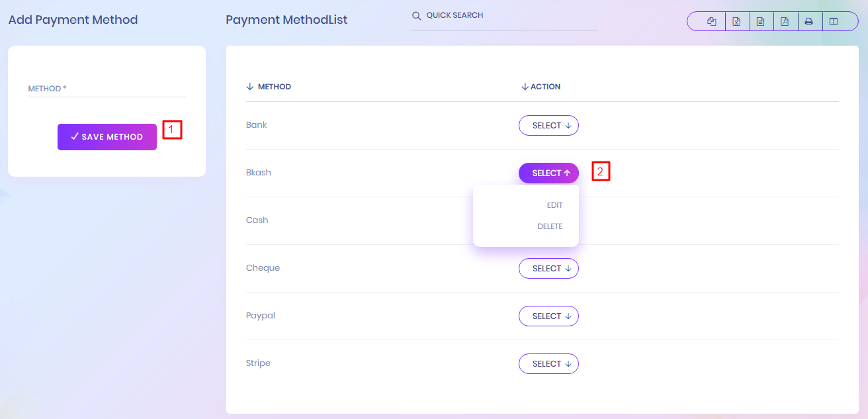The height and width of the screenshot is (419, 868).
Task: Open Select dropdown for Paypal
Action: (548, 316)
